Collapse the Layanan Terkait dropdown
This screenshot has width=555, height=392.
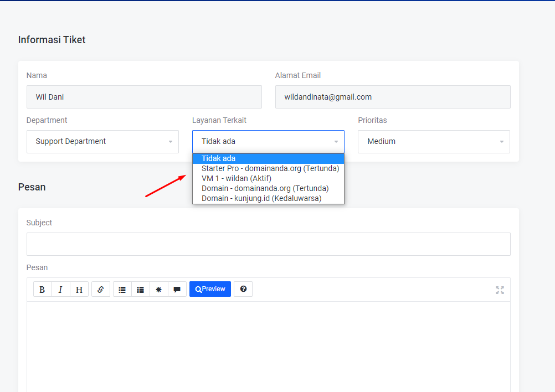tap(268, 142)
